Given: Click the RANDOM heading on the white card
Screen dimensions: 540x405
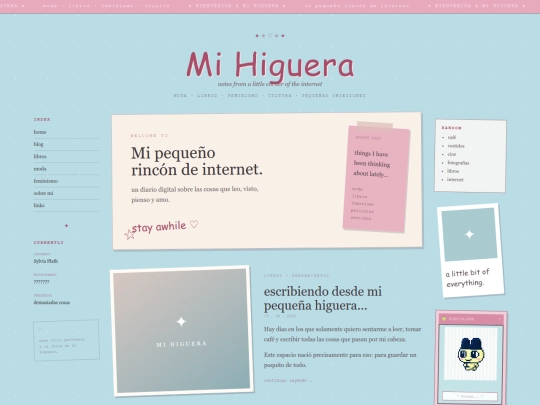Looking at the screenshot, I should [x=451, y=128].
